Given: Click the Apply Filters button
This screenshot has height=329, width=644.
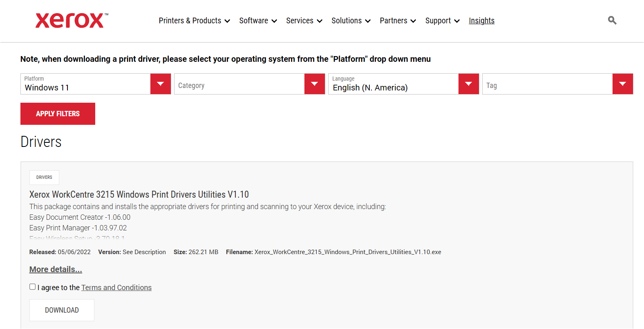Looking at the screenshot, I should pyautogui.click(x=58, y=114).
